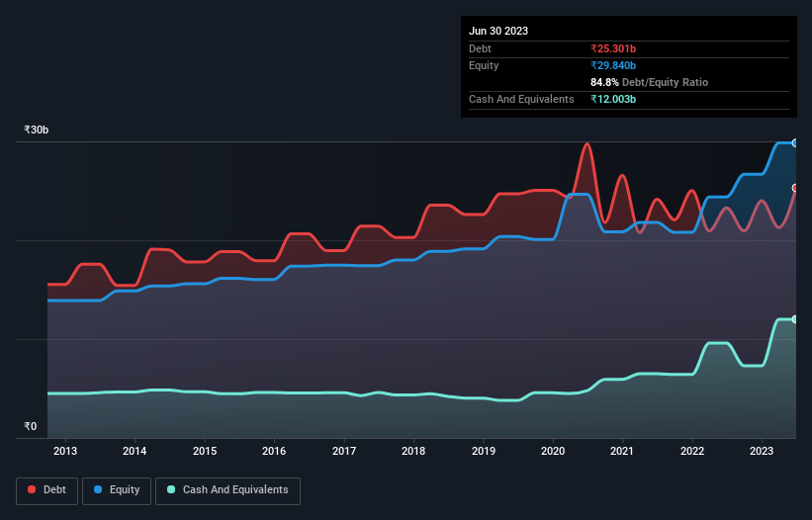Click the ₹29.840b equity value

click(x=613, y=65)
